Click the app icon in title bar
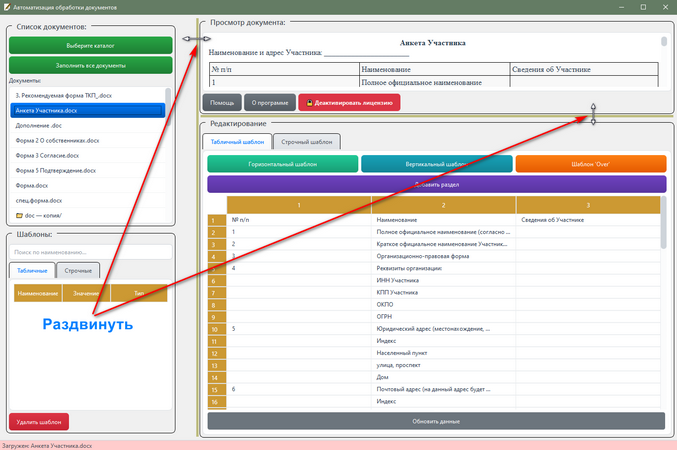Viewport: 677px width, 450px height. coord(7,7)
